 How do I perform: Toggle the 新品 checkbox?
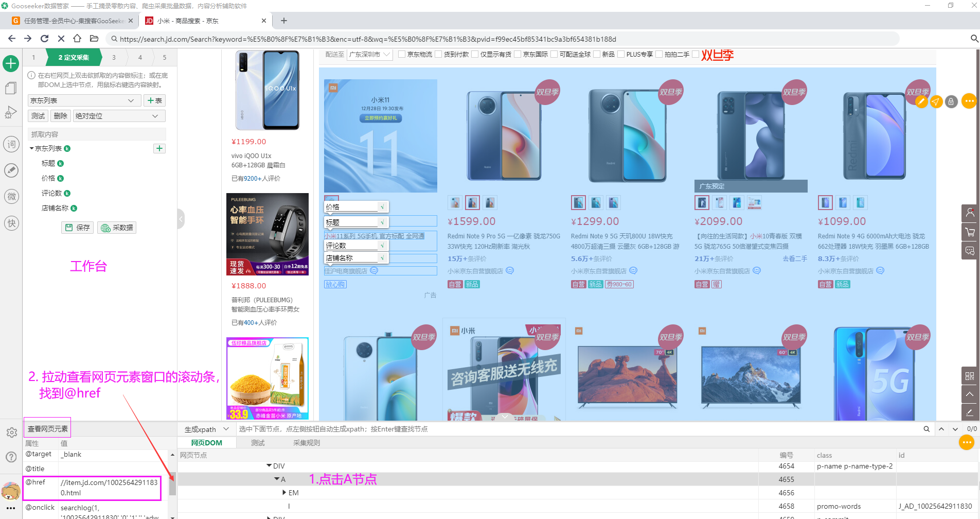(x=597, y=54)
